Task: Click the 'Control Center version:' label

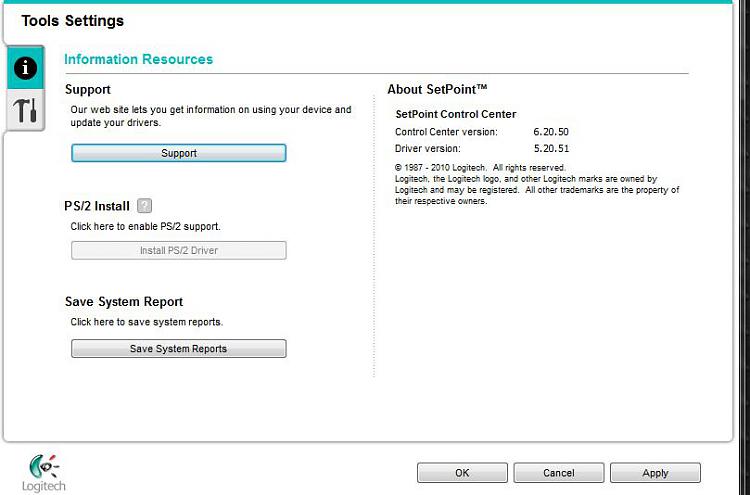Action: point(446,132)
